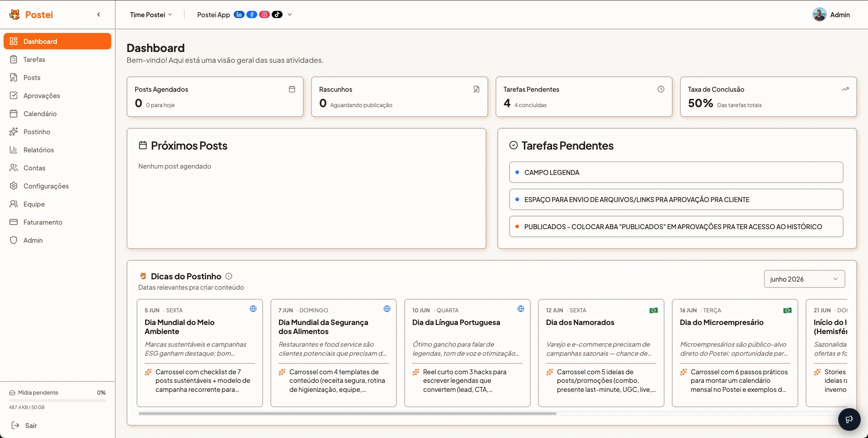Open Calendário in the sidebar
The width and height of the screenshot is (868, 438).
pyautogui.click(x=57, y=113)
